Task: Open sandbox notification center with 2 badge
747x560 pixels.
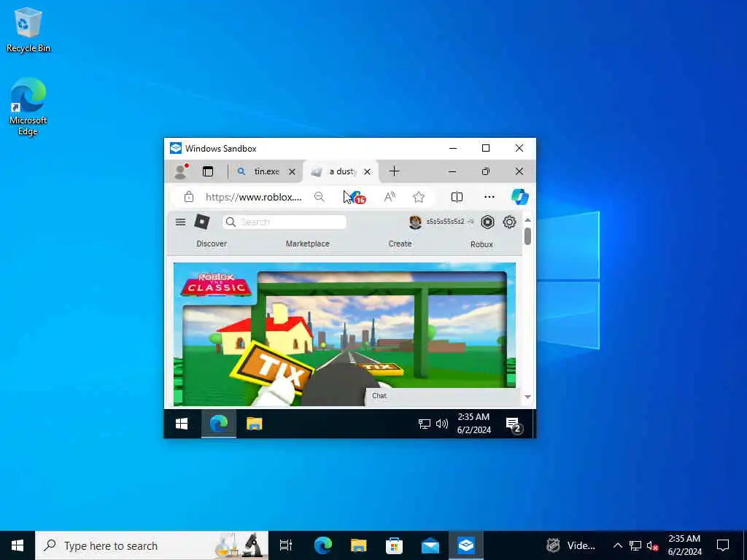Action: pos(513,424)
